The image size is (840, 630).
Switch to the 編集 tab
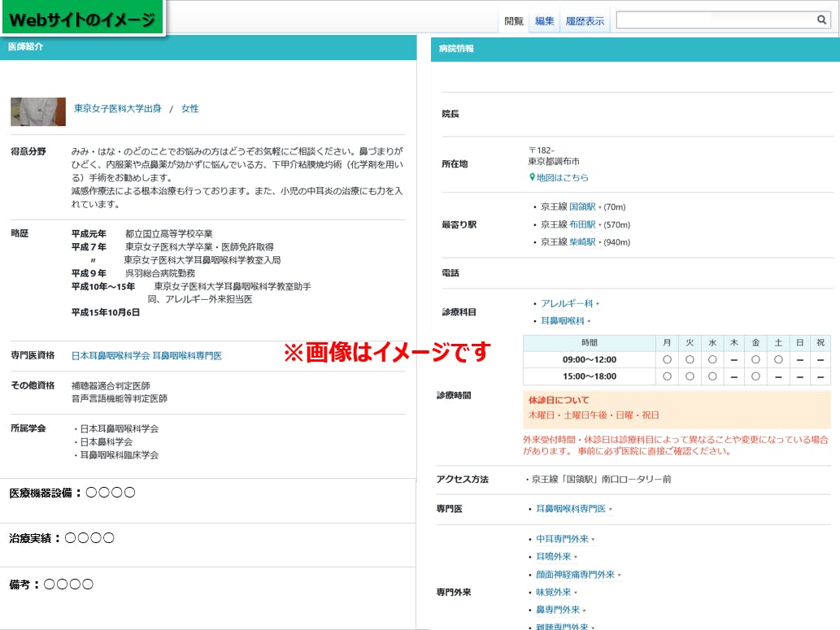click(544, 21)
